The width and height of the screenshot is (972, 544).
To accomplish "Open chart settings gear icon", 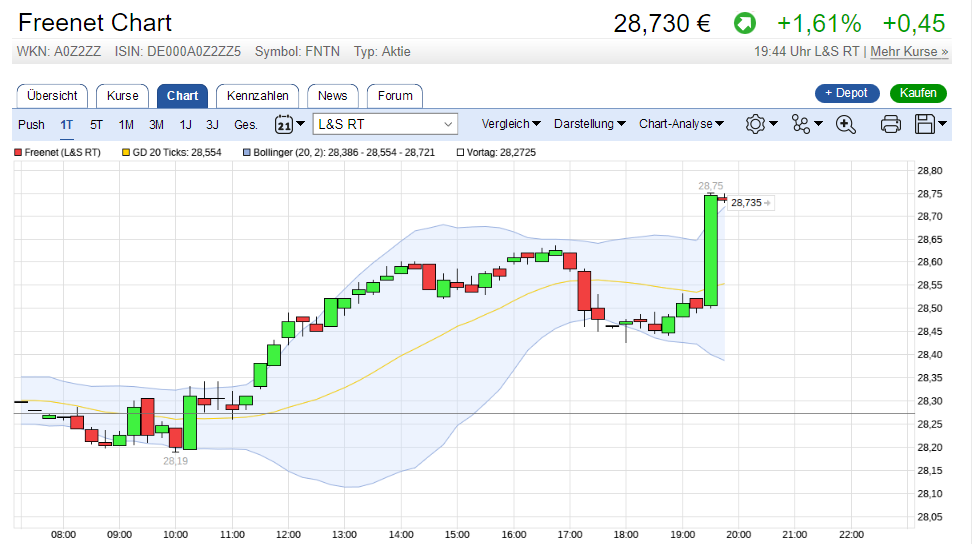I will click(x=755, y=124).
